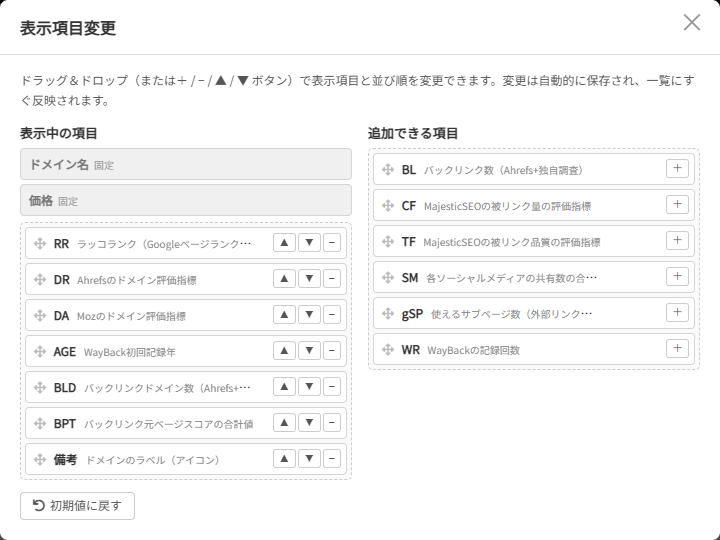This screenshot has width=720, height=540.
Task: Add BL backlink count item
Action: pos(677,169)
